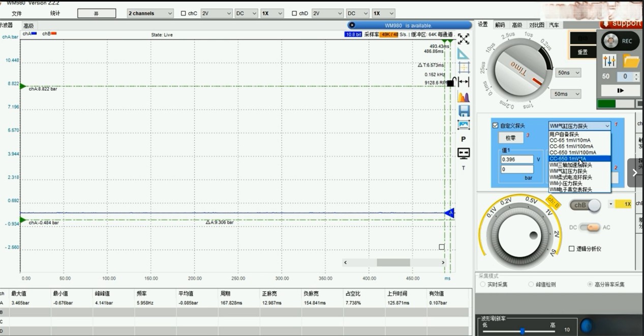The image size is (644, 336).
Task: Uncheck the 自定义探头 checkbox
Action: click(x=496, y=126)
